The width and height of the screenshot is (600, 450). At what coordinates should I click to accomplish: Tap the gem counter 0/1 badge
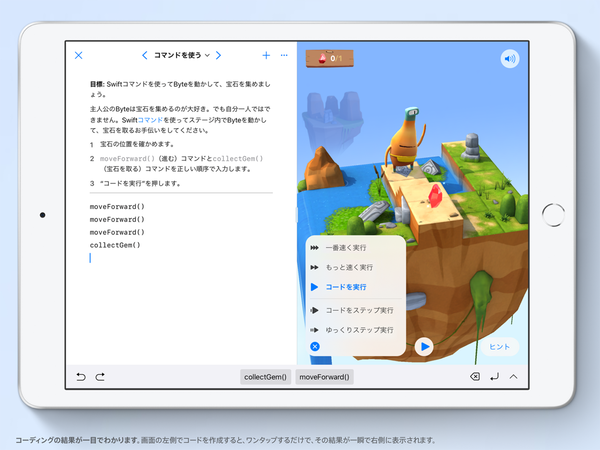click(x=329, y=59)
